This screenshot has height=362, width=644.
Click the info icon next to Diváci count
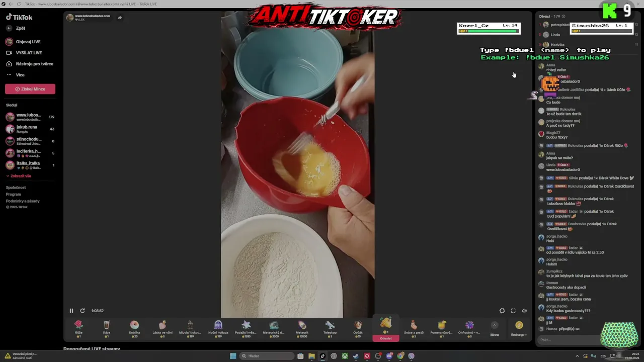point(563,17)
